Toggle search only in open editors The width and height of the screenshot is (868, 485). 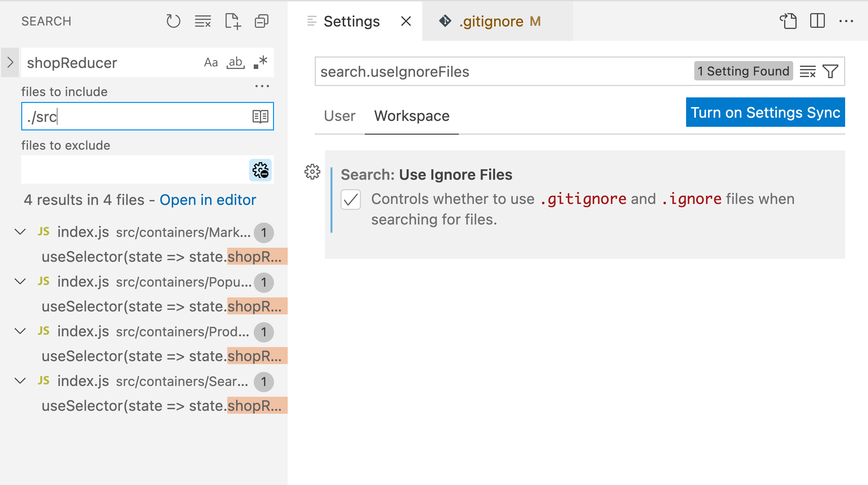tap(260, 116)
